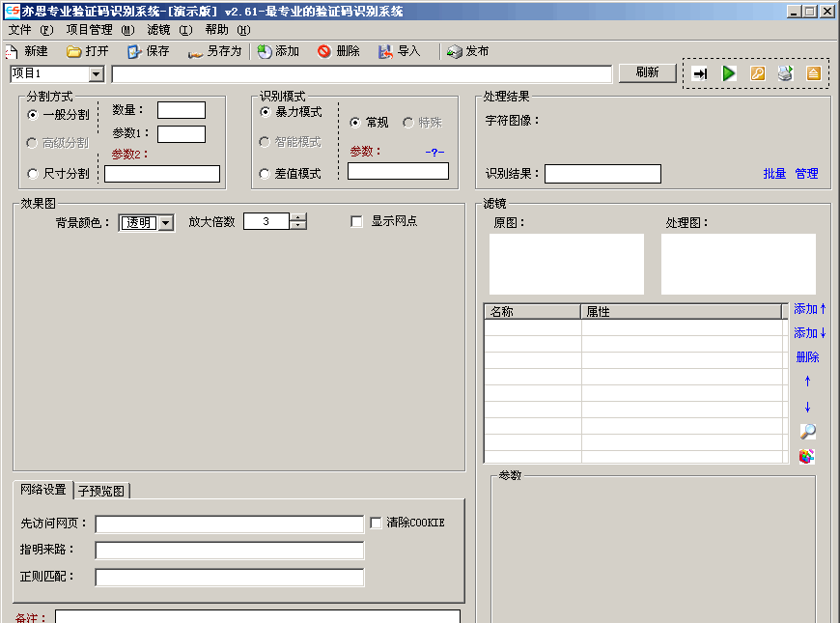
Task: Click the colorful palette icon below magnifier
Action: coord(807,456)
